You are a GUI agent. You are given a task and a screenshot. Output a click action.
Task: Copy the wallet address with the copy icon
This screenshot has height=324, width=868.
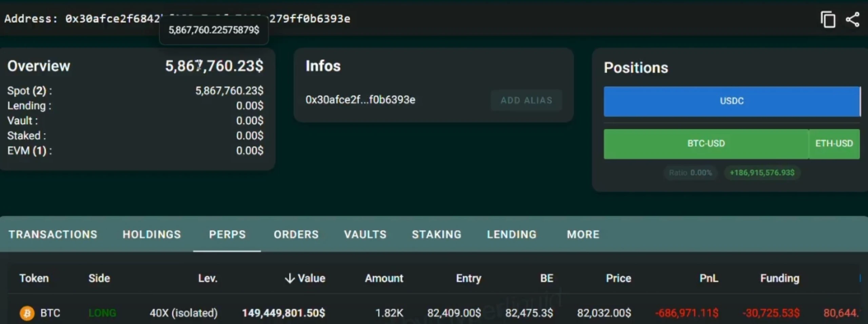828,19
